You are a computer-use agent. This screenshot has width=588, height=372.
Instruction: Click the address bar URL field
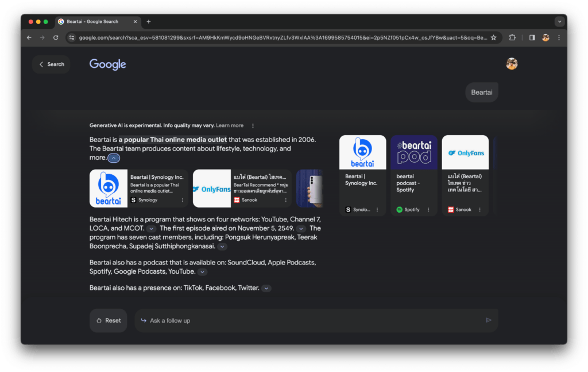coord(283,37)
